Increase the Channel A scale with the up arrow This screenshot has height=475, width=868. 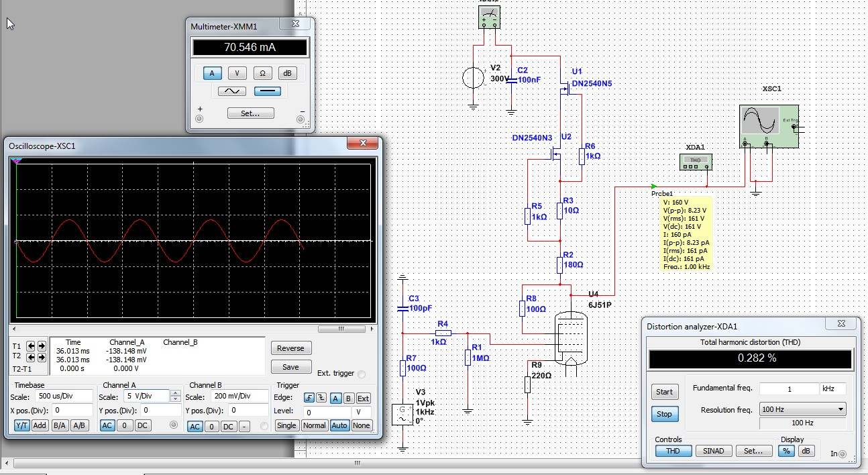click(x=175, y=394)
